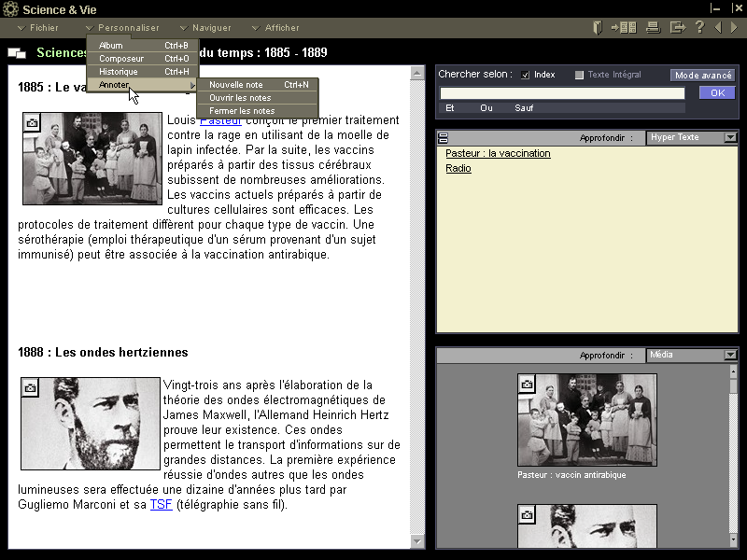Select the Sauf search operator
The width and height of the screenshot is (747, 560).
[524, 108]
